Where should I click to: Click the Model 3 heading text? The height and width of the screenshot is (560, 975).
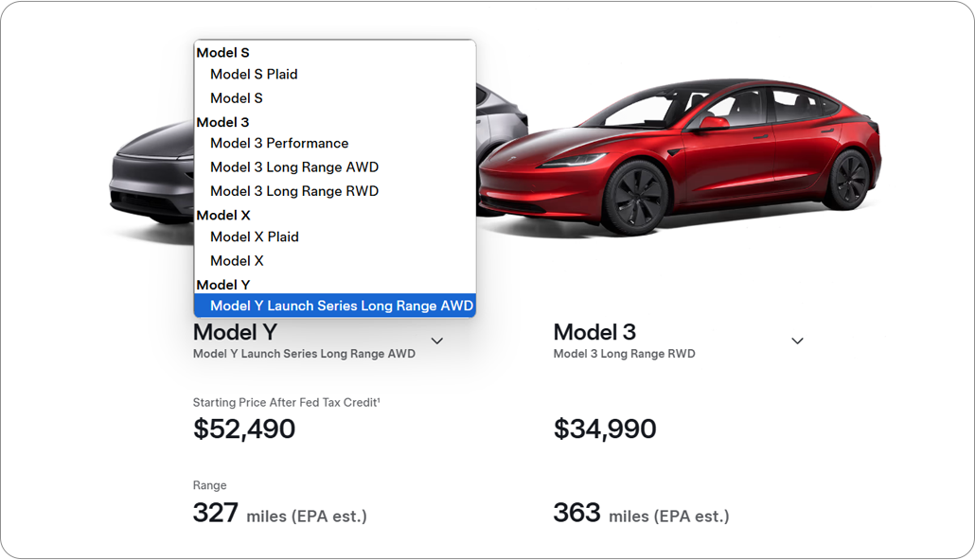tap(594, 332)
